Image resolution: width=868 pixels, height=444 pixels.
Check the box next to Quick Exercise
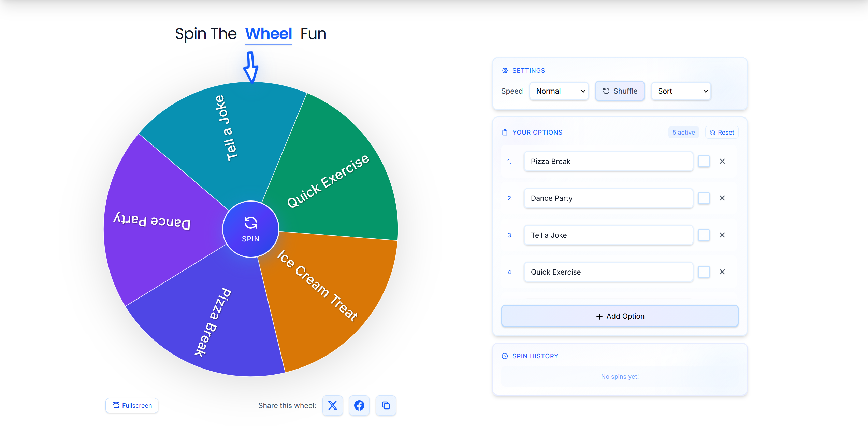tap(704, 272)
